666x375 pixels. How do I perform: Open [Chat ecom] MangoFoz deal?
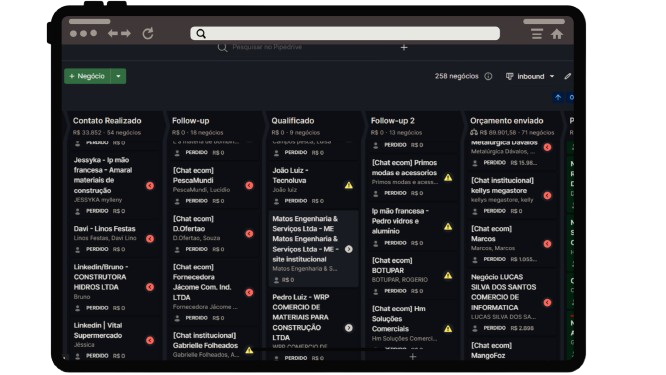click(x=511, y=350)
